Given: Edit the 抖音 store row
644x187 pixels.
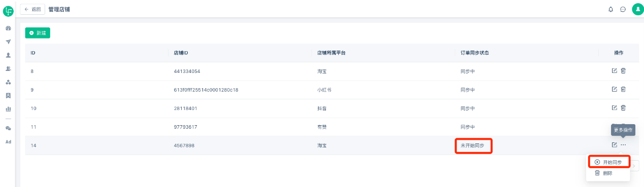Looking at the screenshot, I should (615, 108).
